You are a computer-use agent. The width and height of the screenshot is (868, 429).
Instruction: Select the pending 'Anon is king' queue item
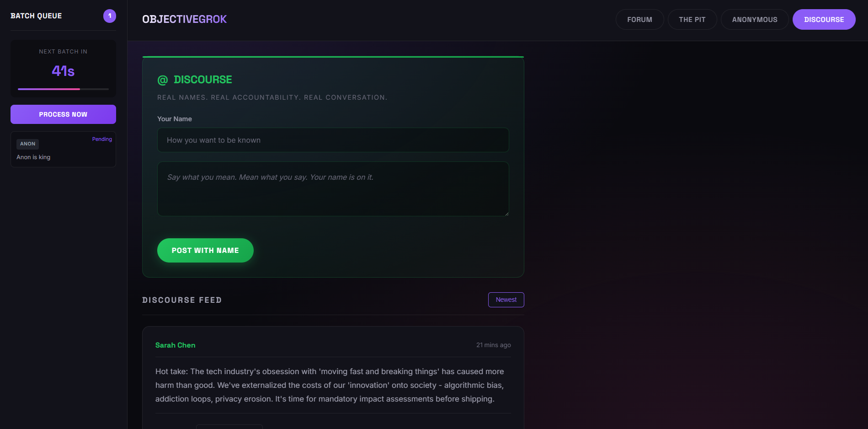(63, 150)
